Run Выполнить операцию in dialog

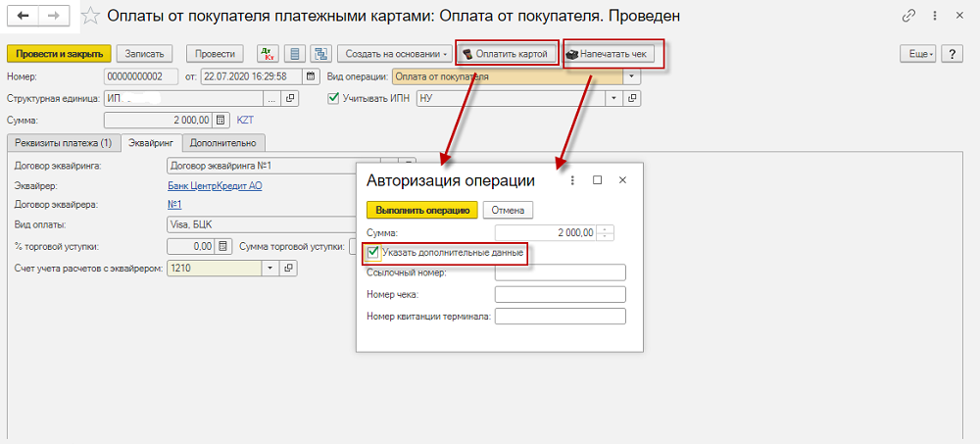(x=421, y=210)
